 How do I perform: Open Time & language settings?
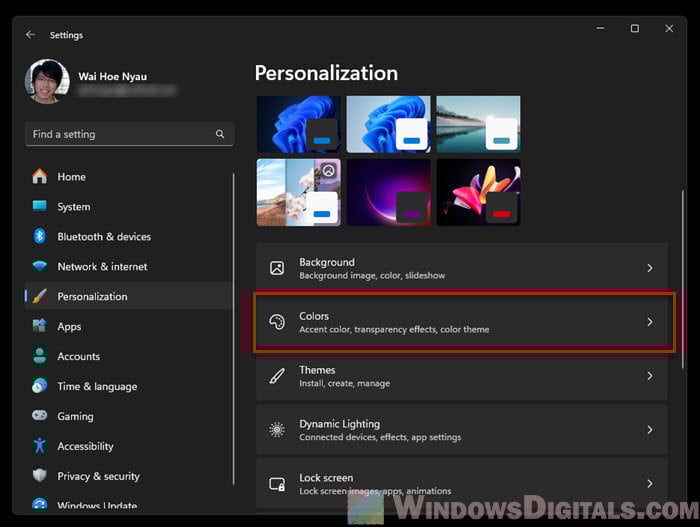129,386
